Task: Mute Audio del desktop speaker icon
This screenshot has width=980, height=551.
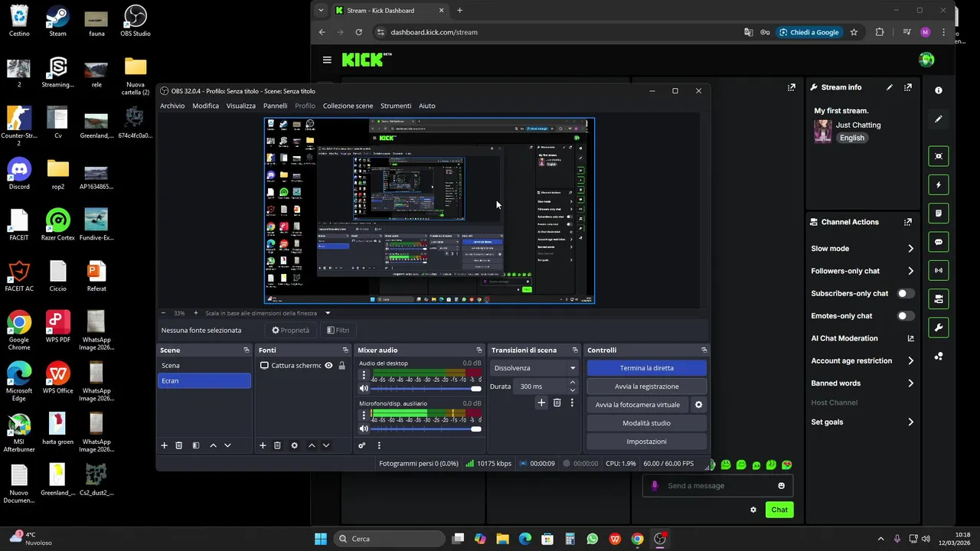Action: click(364, 388)
